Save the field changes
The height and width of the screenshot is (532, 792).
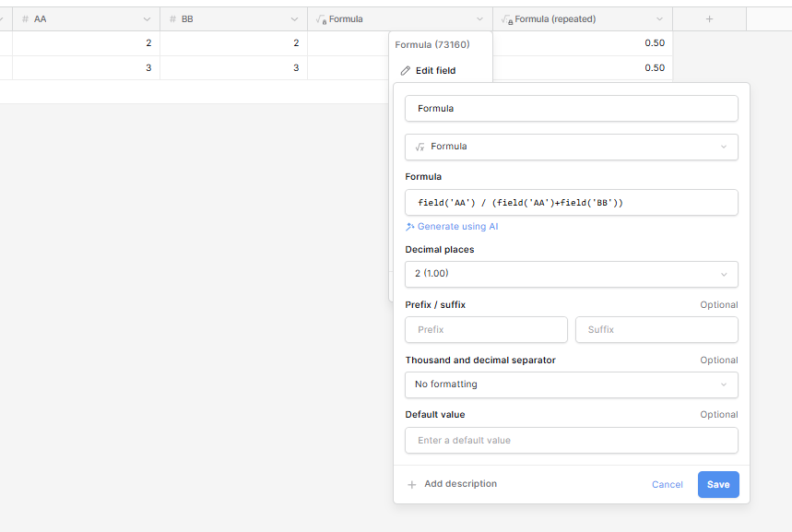[x=718, y=484]
